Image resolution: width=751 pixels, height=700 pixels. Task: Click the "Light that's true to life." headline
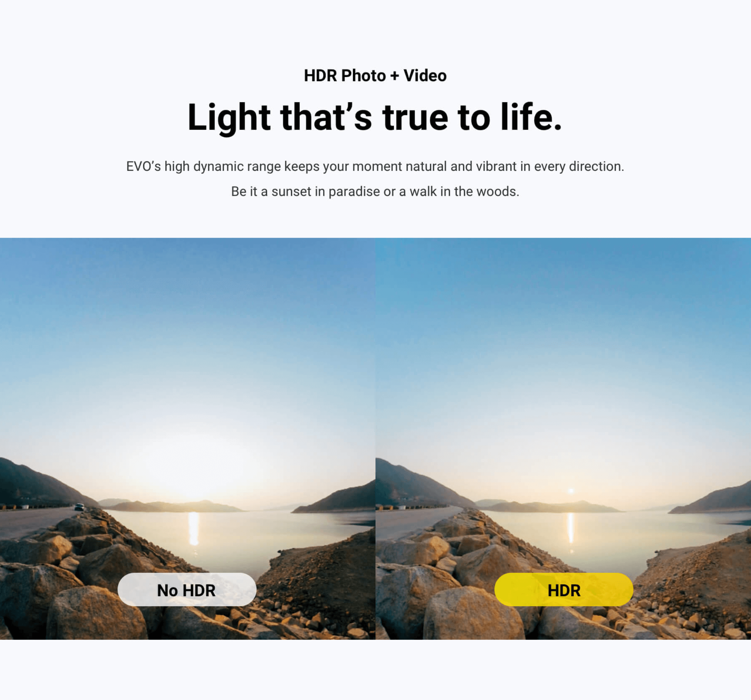[x=375, y=118]
